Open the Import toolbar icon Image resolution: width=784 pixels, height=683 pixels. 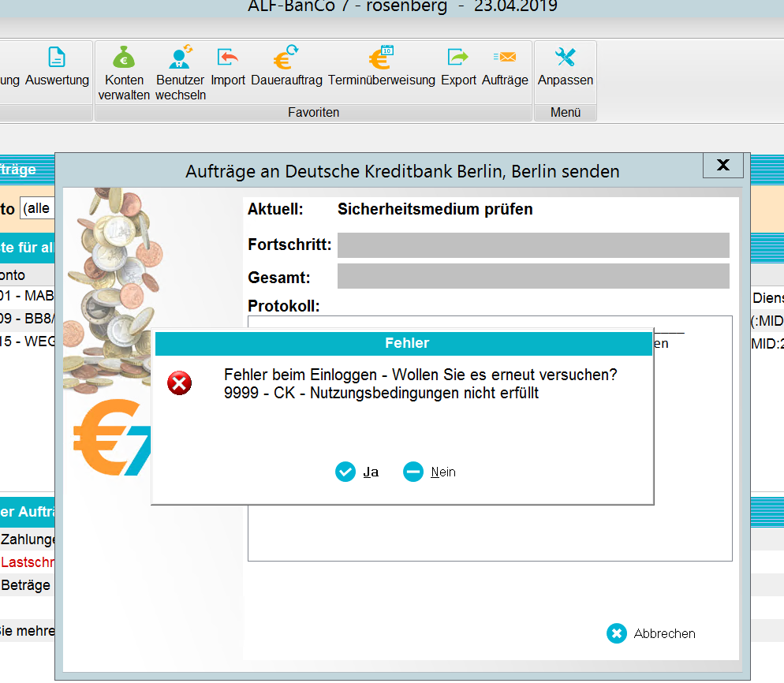(227, 57)
